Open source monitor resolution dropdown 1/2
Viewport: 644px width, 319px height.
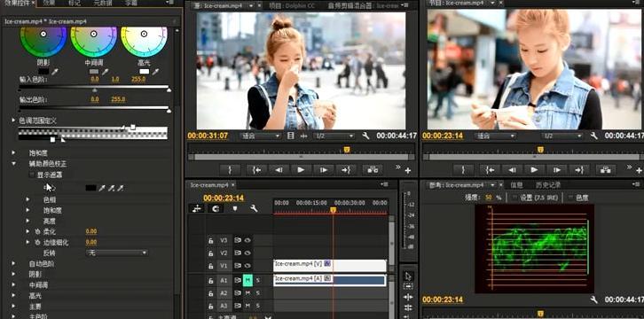[334, 136]
